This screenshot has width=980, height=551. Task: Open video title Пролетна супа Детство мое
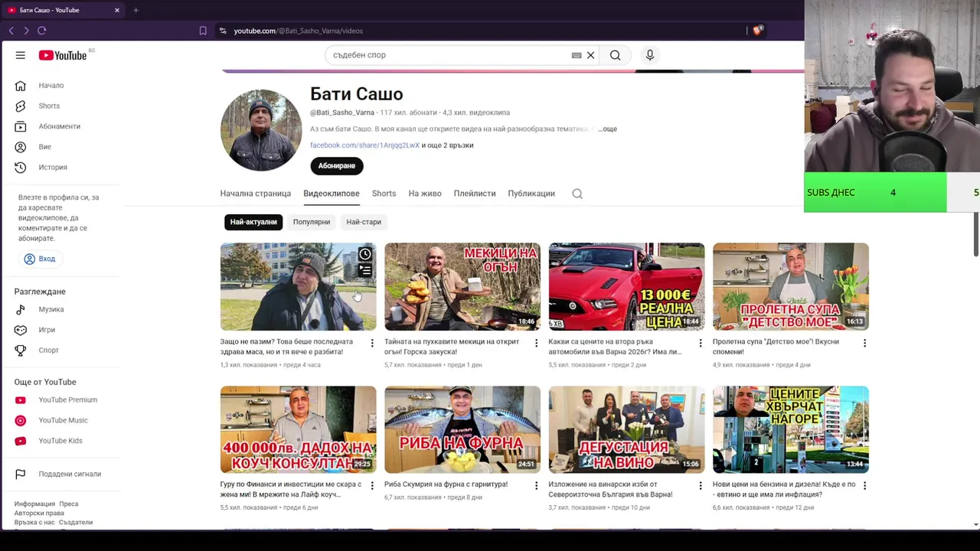pyautogui.click(x=776, y=347)
